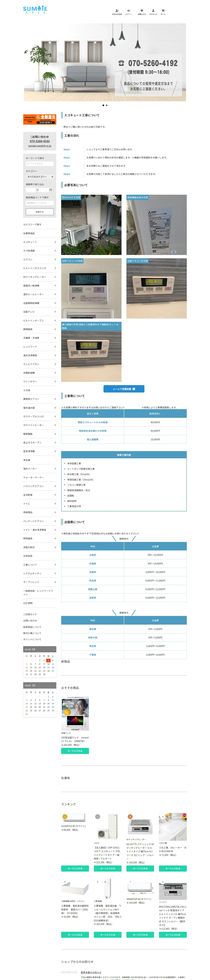Viewport: 210px width, 980px height.
Task: Add 三化工業 H-B223AW-W to cart
Action: tap(173, 869)
